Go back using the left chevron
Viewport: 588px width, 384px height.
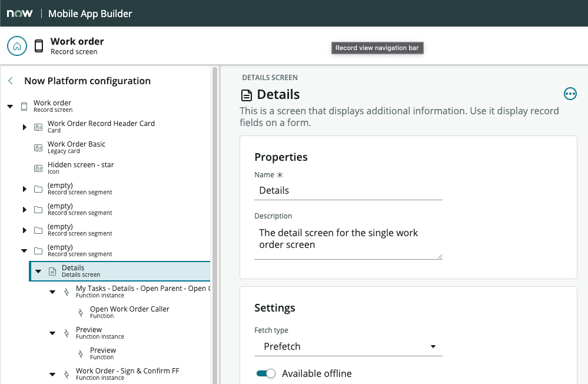click(11, 81)
